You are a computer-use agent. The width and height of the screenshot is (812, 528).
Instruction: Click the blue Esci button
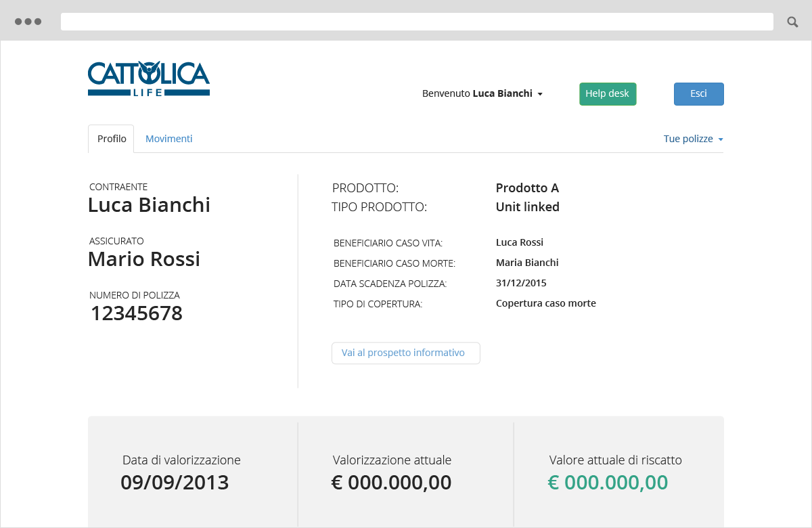698,94
